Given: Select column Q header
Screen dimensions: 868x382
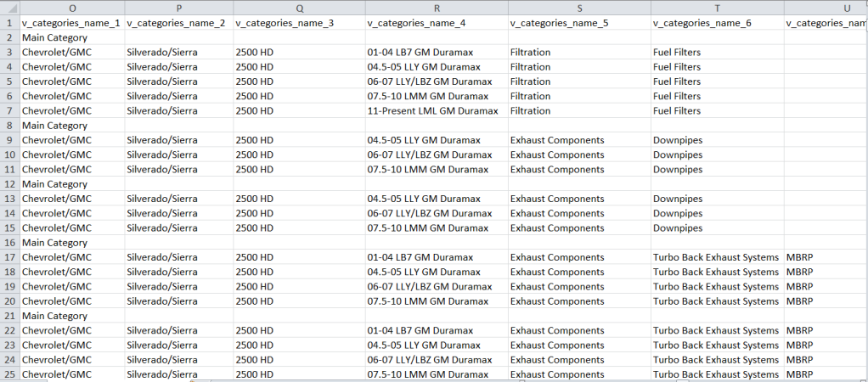Looking at the screenshot, I should 299,8.
